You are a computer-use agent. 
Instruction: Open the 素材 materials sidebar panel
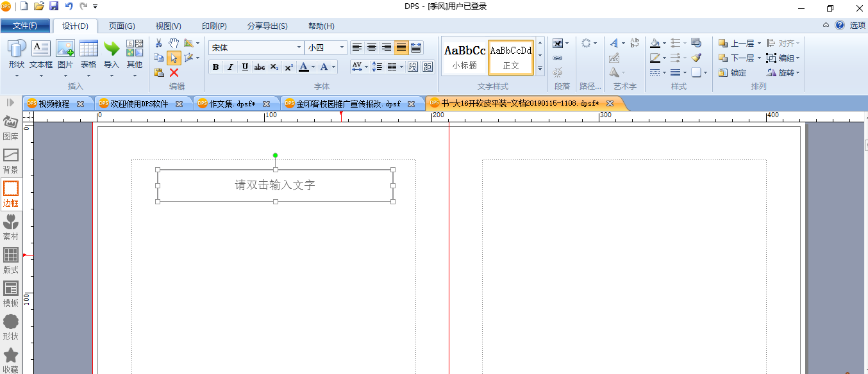(11, 228)
